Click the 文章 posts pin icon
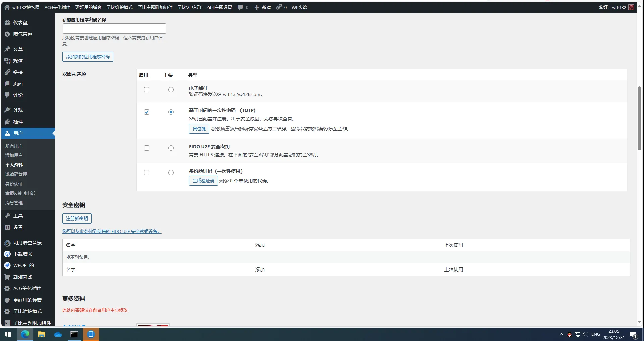This screenshot has width=644, height=341. pyautogui.click(x=7, y=49)
